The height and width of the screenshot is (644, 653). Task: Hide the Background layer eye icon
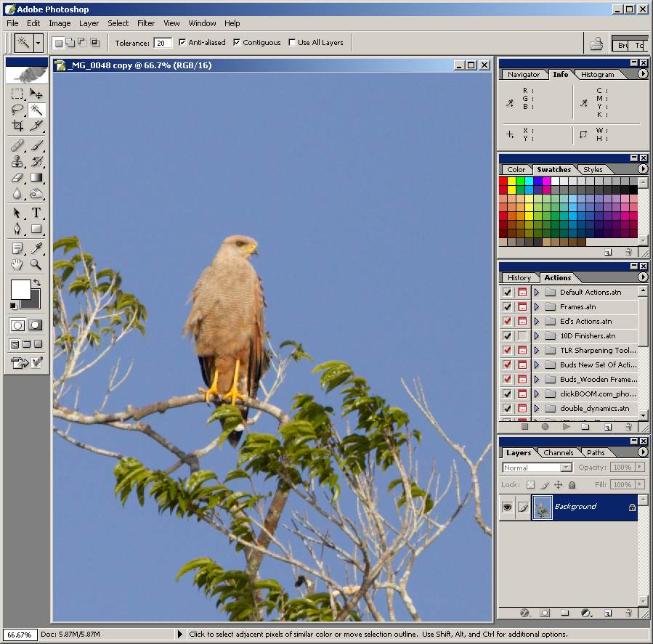click(x=507, y=507)
